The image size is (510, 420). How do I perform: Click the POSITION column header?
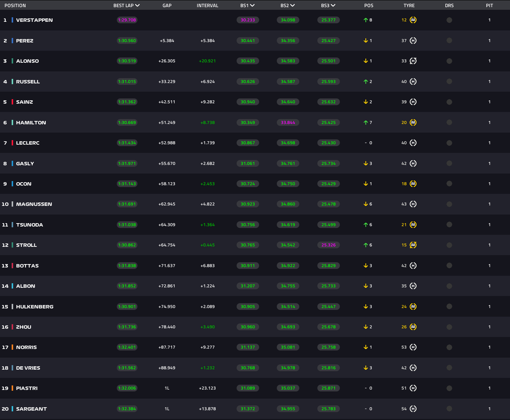pos(15,6)
